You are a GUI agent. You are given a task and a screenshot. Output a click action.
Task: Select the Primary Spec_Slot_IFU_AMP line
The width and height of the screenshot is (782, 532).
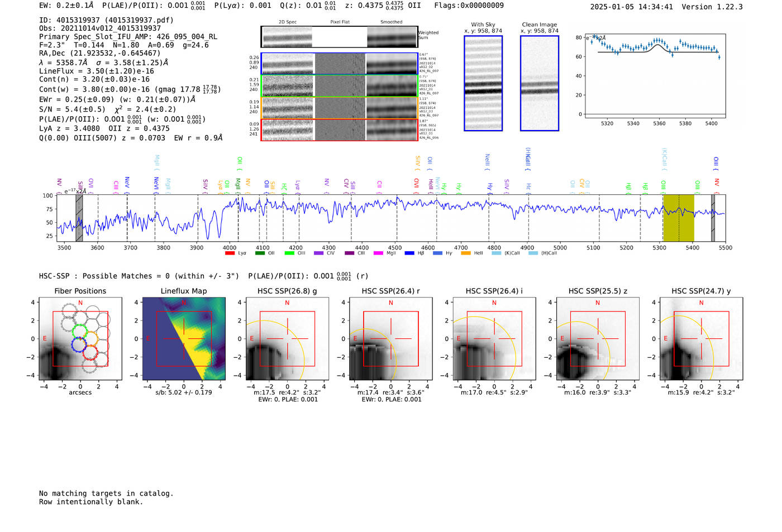128,37
